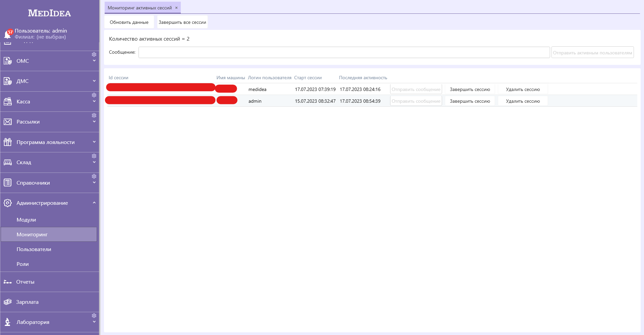Viewport: 644px width, 335px height.
Task: Click Отправить сообщение in admin row
Action: coord(416,101)
